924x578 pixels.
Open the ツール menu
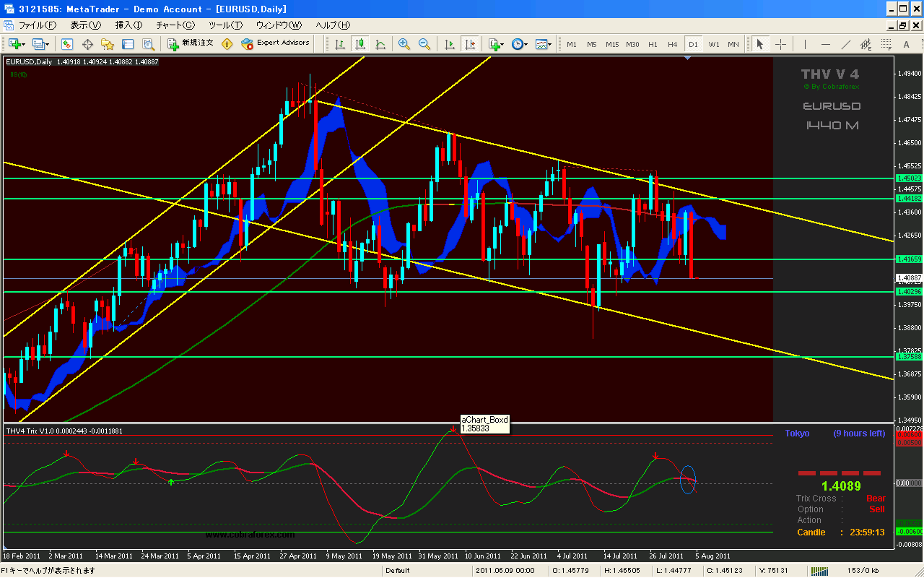point(225,25)
